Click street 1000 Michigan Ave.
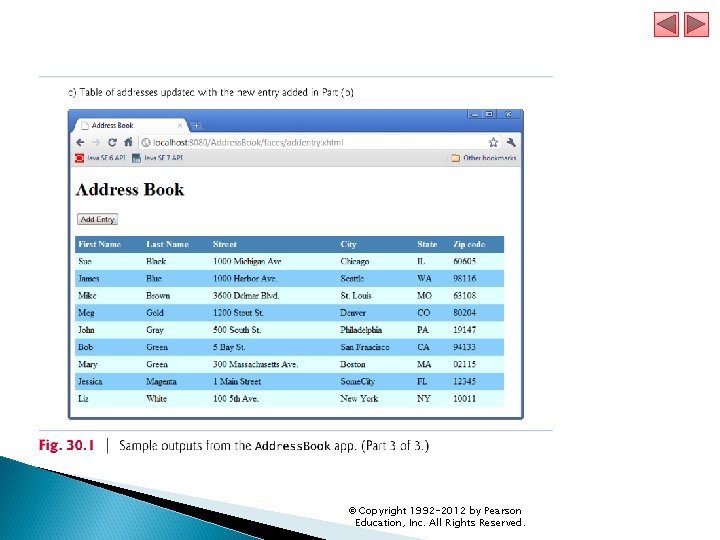 pos(248,261)
